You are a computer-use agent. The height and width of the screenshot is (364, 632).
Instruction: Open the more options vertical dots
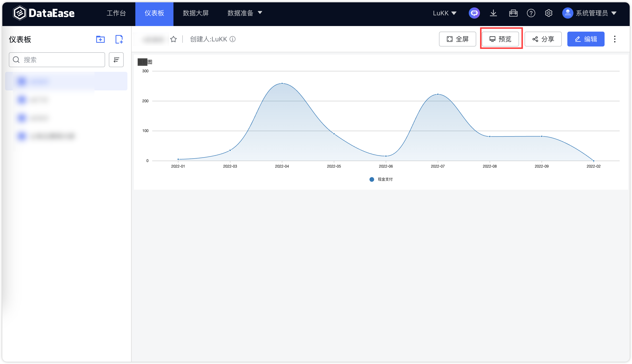click(x=615, y=39)
